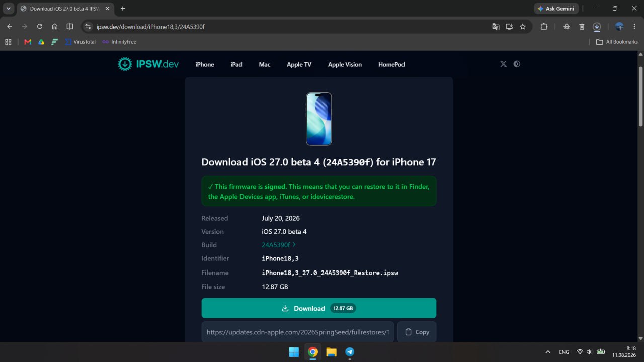Open the clock and date panel
644x362 pixels.
pyautogui.click(x=624, y=352)
